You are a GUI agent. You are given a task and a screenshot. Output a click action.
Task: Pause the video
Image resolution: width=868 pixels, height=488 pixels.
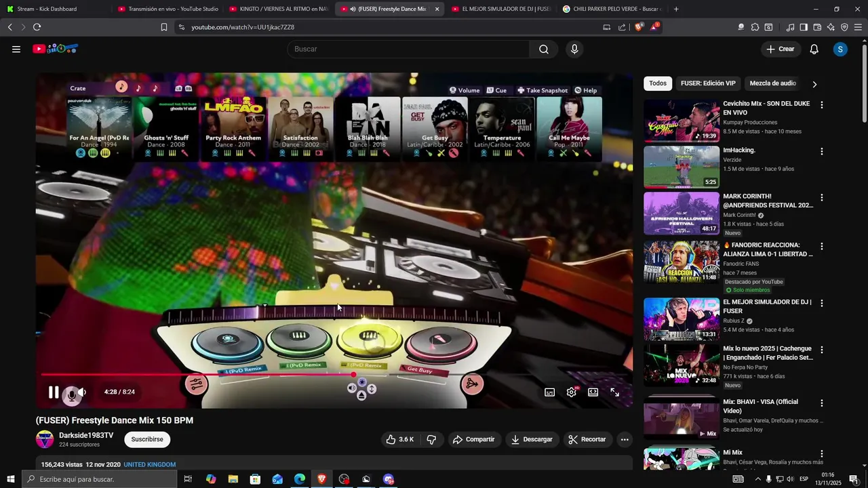point(54,392)
